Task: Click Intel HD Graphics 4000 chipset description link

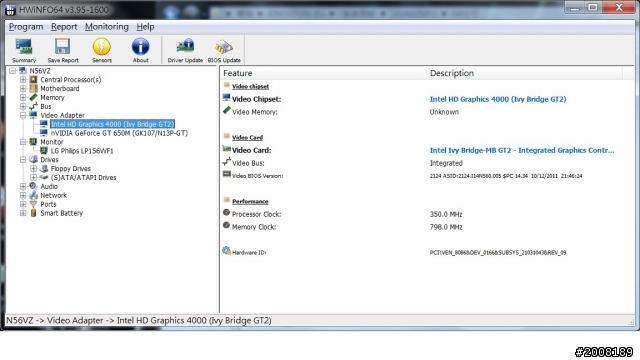Action: coord(498,99)
